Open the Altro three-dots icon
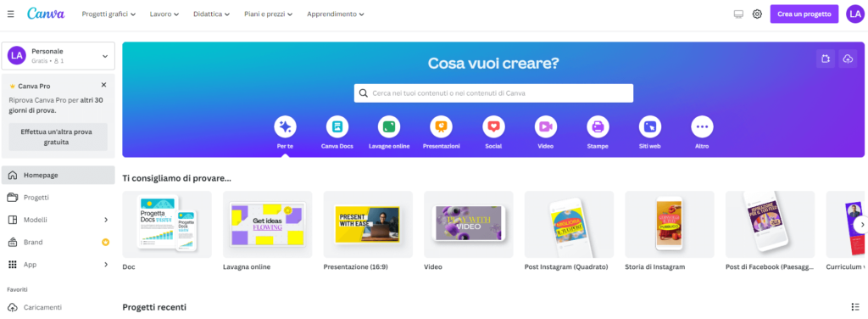Image resolution: width=868 pixels, height=319 pixels. pos(702,126)
